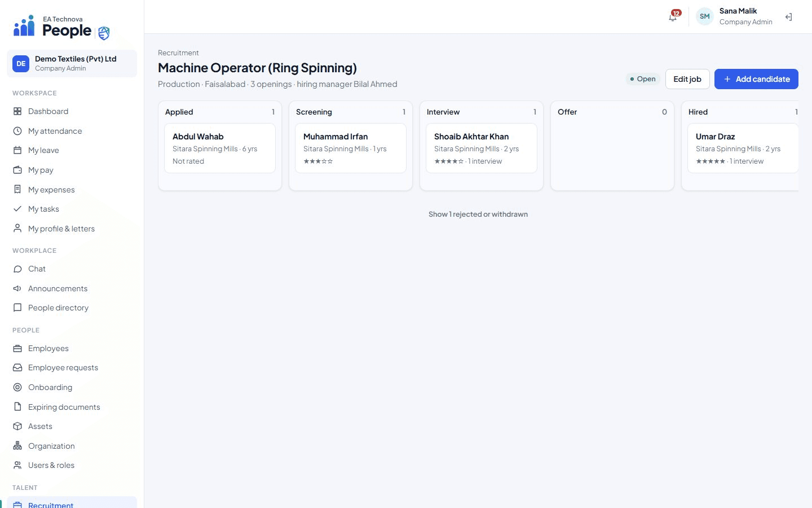Click the People directory book icon
The image size is (812, 508).
(17, 308)
